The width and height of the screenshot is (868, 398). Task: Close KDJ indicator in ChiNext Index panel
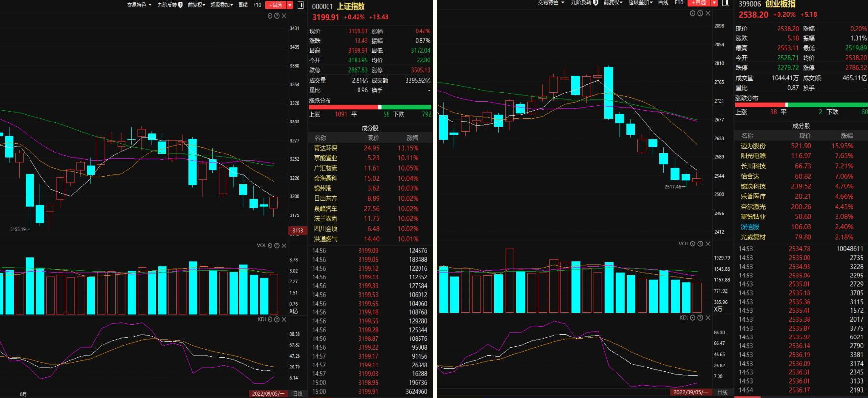708,318
